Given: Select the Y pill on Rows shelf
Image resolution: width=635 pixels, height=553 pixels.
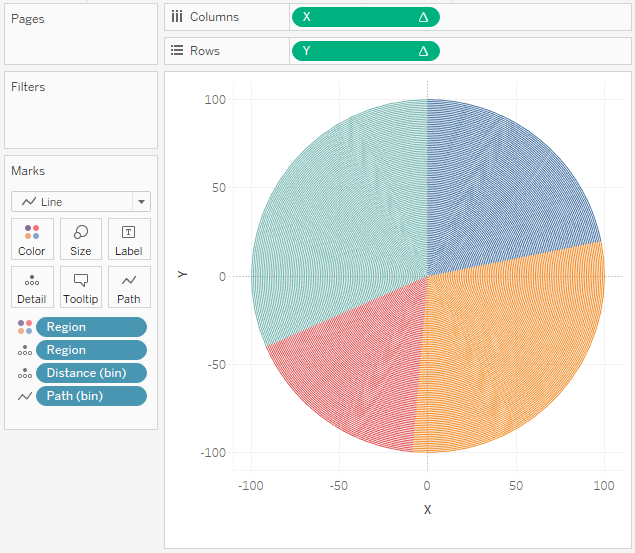Looking at the screenshot, I should click(x=366, y=51).
